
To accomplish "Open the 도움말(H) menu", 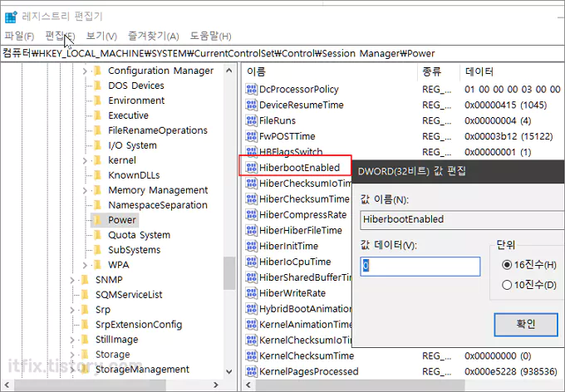I will [x=210, y=36].
